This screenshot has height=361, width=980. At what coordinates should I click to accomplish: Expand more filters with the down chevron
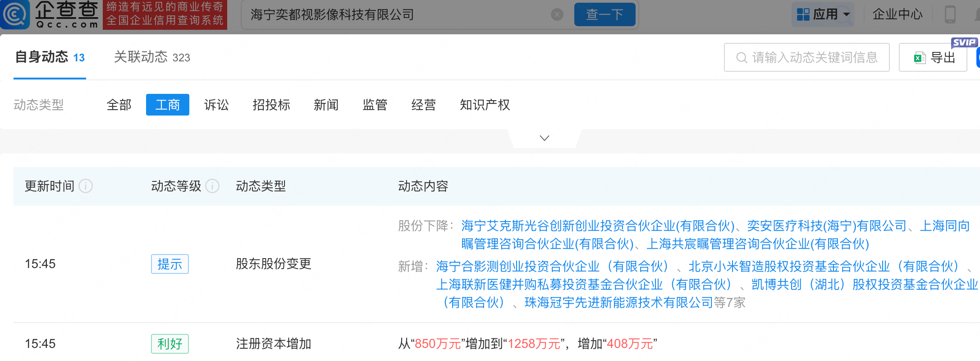545,138
